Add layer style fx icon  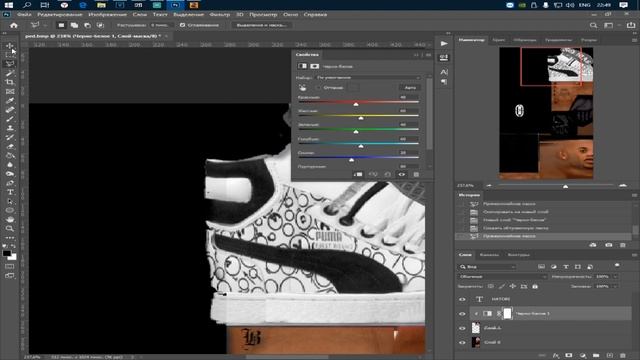coord(556,356)
